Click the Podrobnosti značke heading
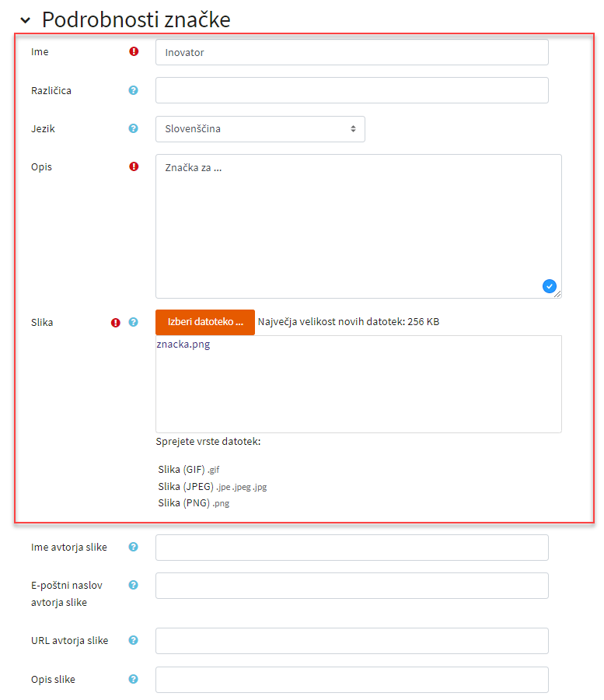The height and width of the screenshot is (700, 604). click(x=136, y=19)
